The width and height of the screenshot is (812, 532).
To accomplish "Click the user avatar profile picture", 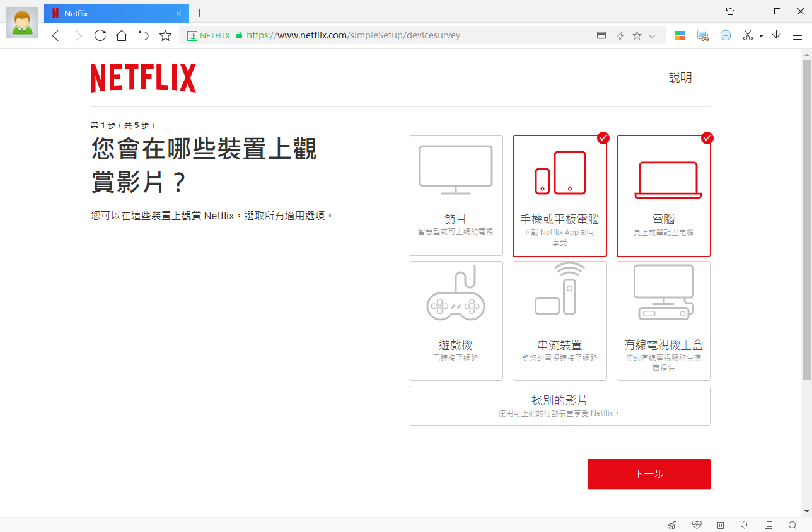I will pyautogui.click(x=22, y=22).
